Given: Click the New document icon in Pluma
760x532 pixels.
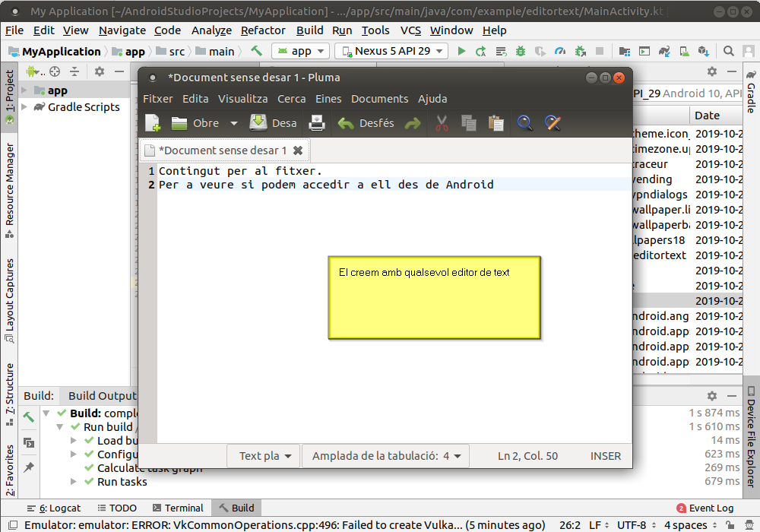Looking at the screenshot, I should tap(153, 123).
